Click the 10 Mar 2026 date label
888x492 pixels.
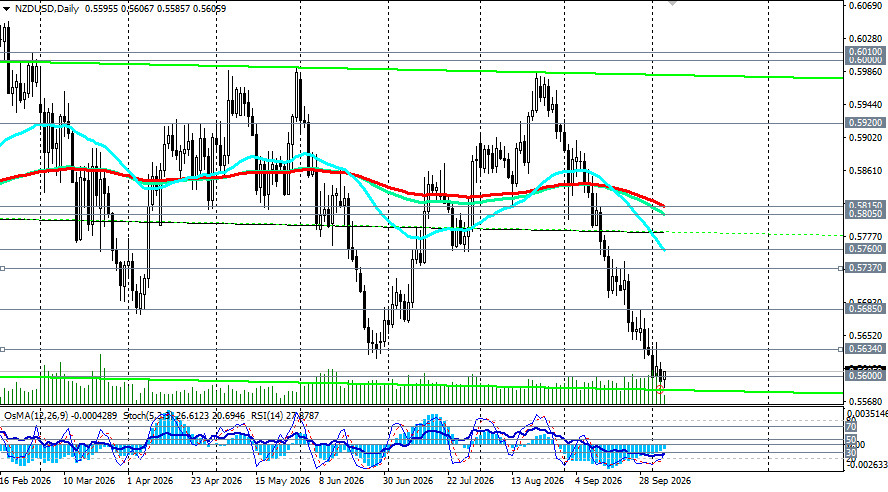click(88, 481)
